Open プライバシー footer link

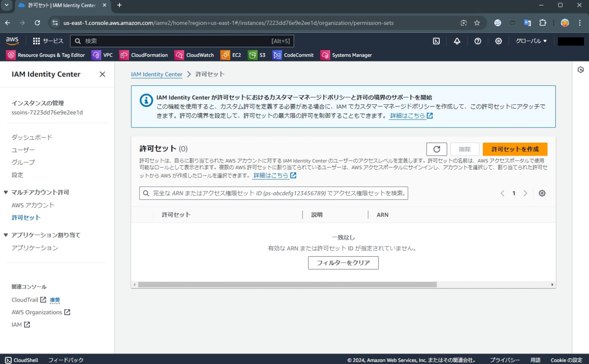tap(504, 360)
